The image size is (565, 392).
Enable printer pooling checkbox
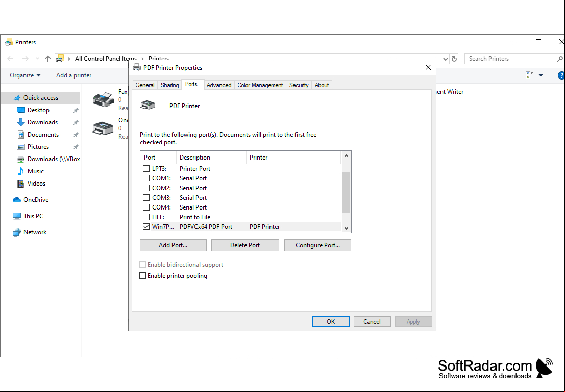pos(143,276)
